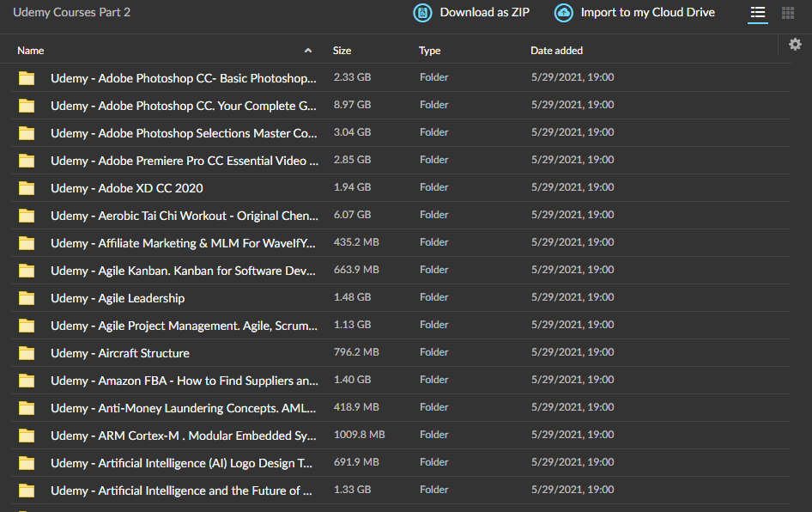The height and width of the screenshot is (512, 812).
Task: Click Folder type of Aircraft Structure row
Action: (x=434, y=352)
